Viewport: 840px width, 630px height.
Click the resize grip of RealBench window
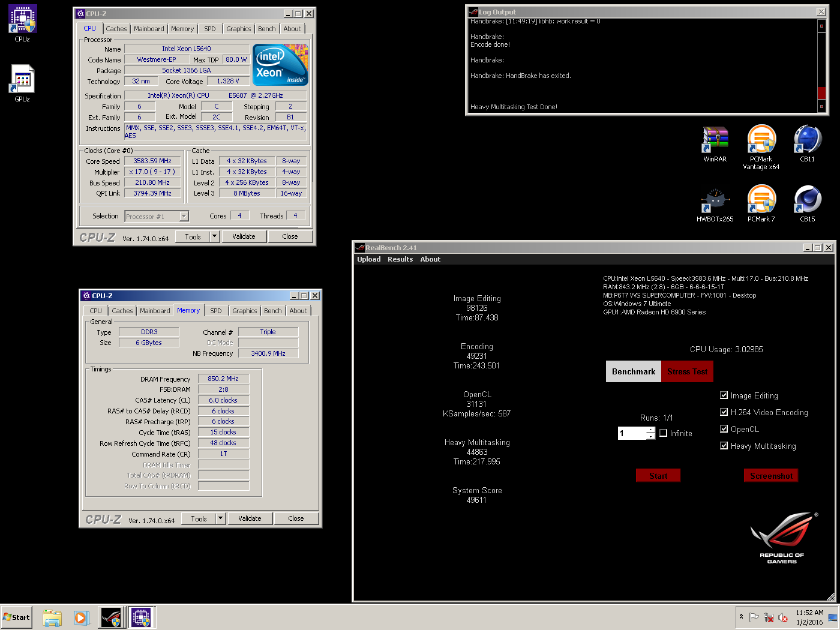tap(830, 597)
